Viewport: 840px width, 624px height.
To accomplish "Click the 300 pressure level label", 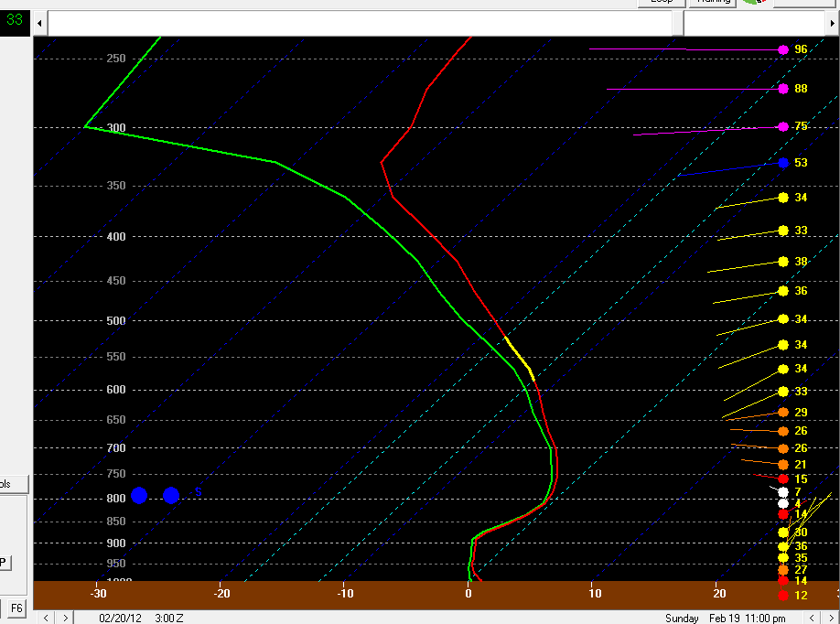I will pyautogui.click(x=115, y=128).
